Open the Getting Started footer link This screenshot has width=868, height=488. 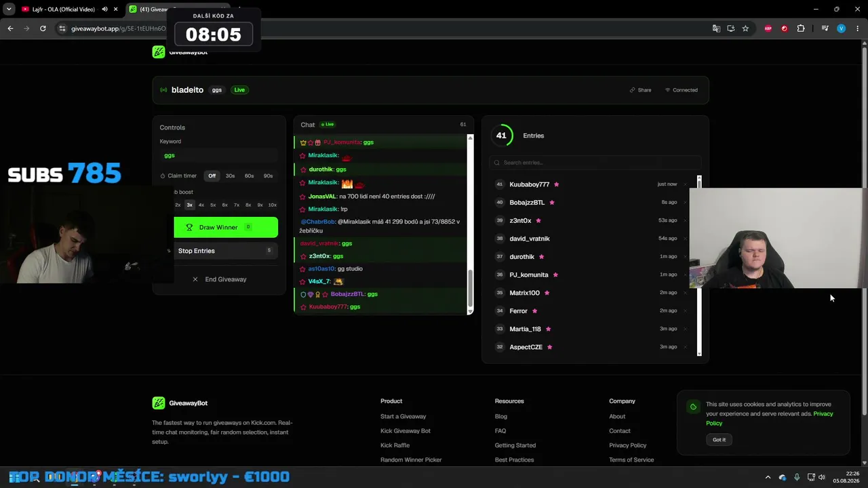[x=515, y=445]
